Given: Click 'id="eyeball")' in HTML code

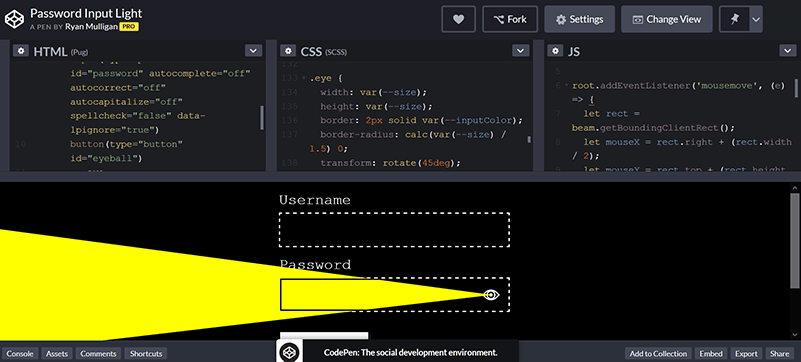Looking at the screenshot, I should (x=106, y=158).
